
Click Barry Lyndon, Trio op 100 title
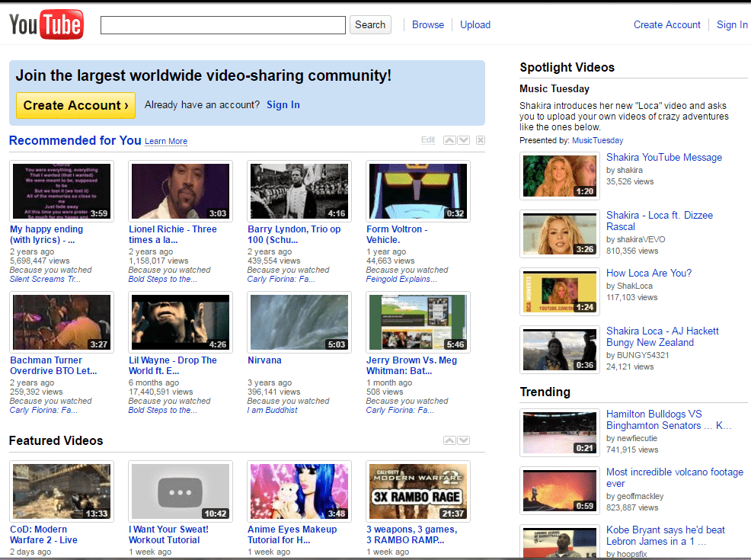294,235
